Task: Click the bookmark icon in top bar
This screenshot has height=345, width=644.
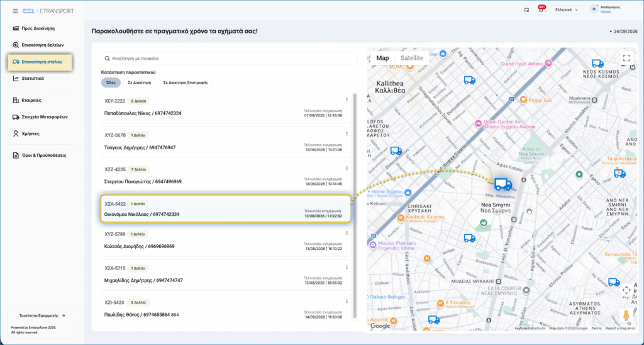Action: [x=526, y=10]
